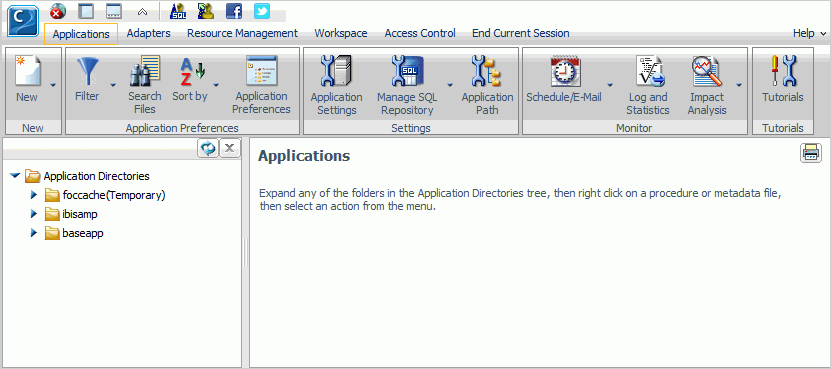Screen dimensions: 831x369
Task: Click the bottom panel layout icon
Action: point(114,11)
